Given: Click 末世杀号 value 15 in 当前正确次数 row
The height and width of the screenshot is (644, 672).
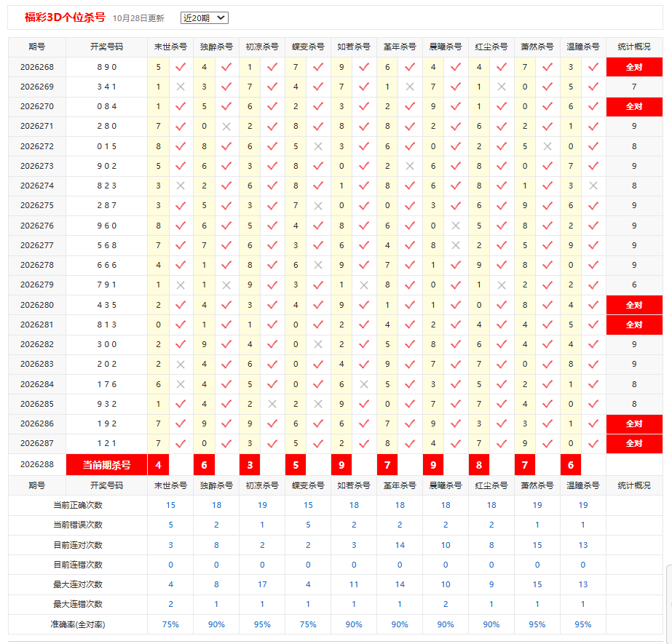Looking at the screenshot, I should [170, 505].
